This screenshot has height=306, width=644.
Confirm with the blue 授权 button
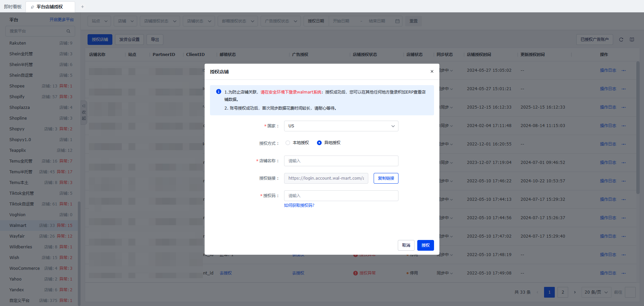(x=426, y=245)
